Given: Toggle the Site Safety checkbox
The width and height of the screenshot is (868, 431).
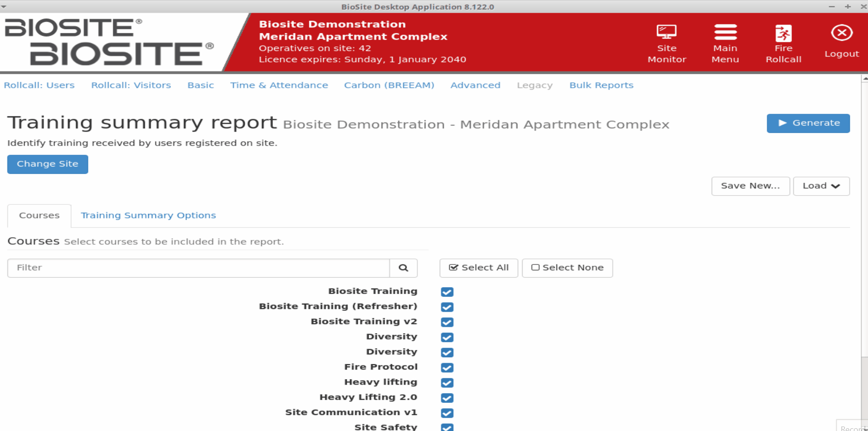Looking at the screenshot, I should click(447, 427).
